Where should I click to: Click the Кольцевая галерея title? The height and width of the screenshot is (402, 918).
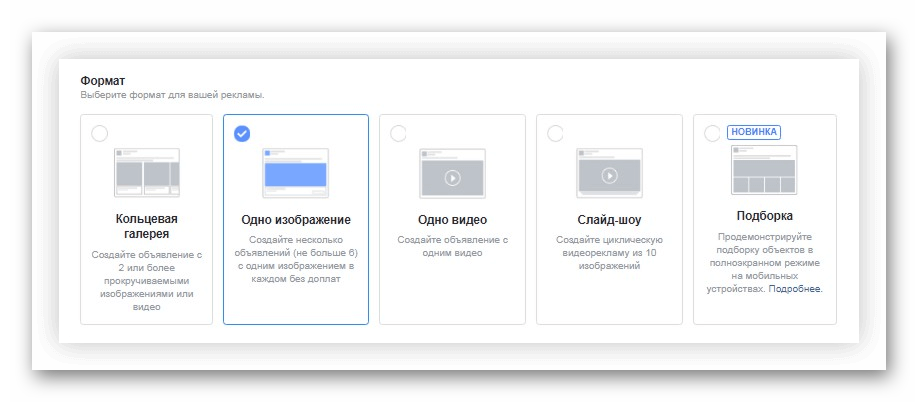coord(146,226)
